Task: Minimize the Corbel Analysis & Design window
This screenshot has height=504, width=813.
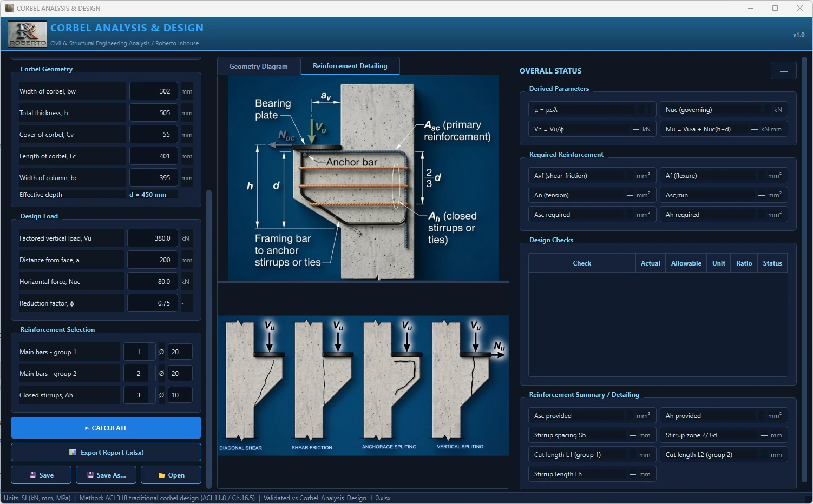Action: tap(751, 8)
